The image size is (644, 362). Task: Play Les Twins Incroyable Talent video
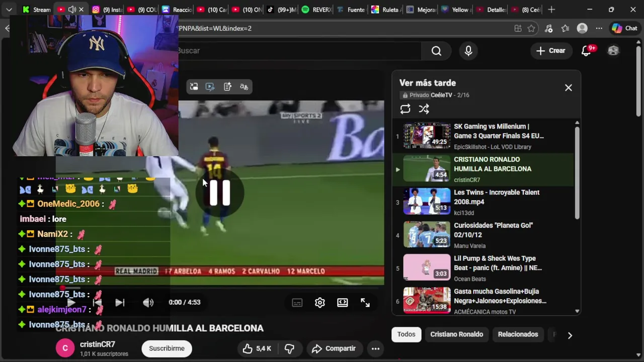click(484, 202)
